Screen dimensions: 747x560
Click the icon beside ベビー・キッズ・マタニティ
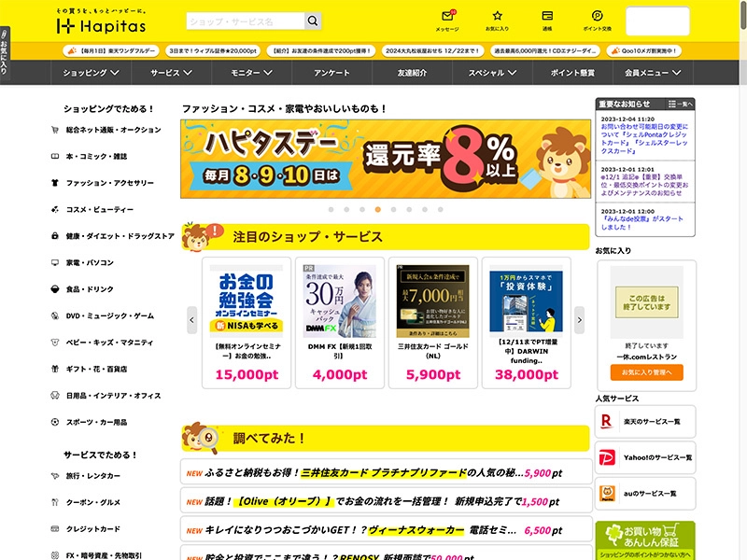[55, 343]
